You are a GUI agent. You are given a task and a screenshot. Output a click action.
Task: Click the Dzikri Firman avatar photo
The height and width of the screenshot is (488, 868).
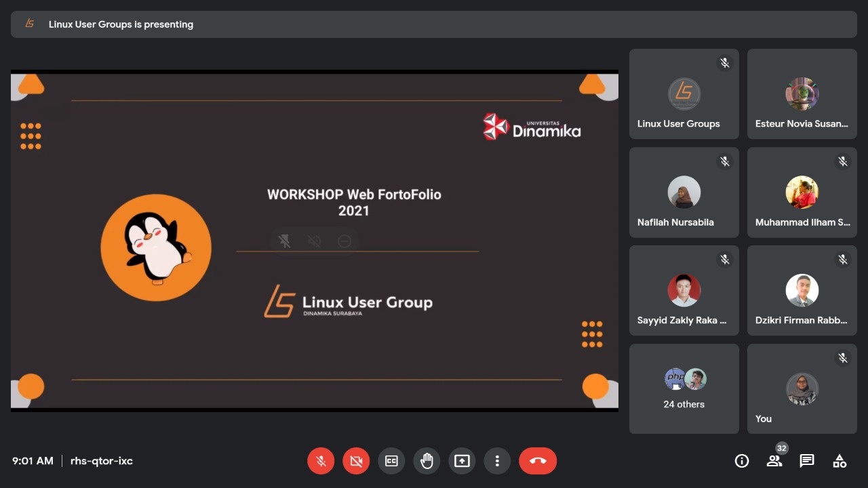pos(802,291)
